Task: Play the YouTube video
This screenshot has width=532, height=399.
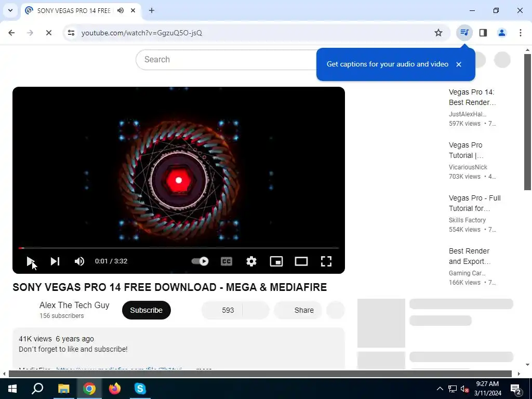Action: 31,261
